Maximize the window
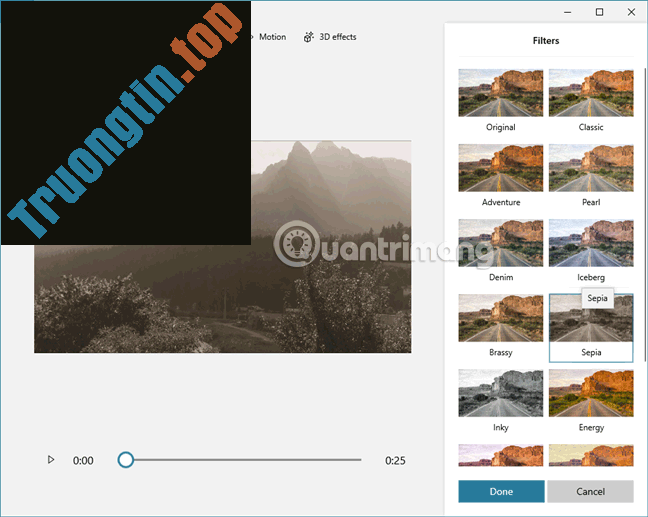The image size is (648, 517). pos(599,12)
